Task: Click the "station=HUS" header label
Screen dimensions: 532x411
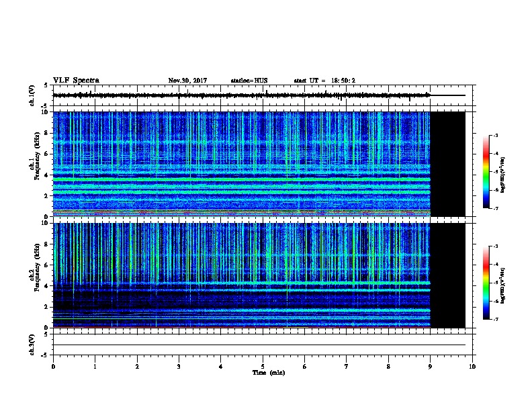Action: click(x=249, y=81)
